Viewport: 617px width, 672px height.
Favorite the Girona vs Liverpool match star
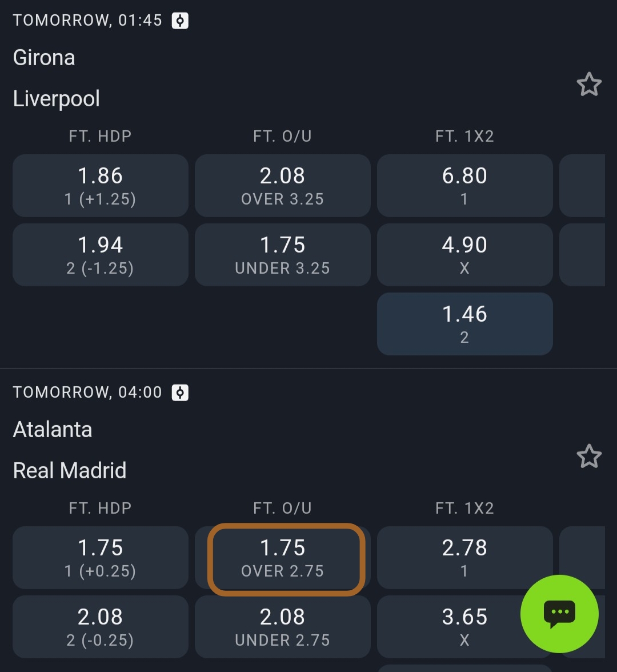pyautogui.click(x=589, y=85)
